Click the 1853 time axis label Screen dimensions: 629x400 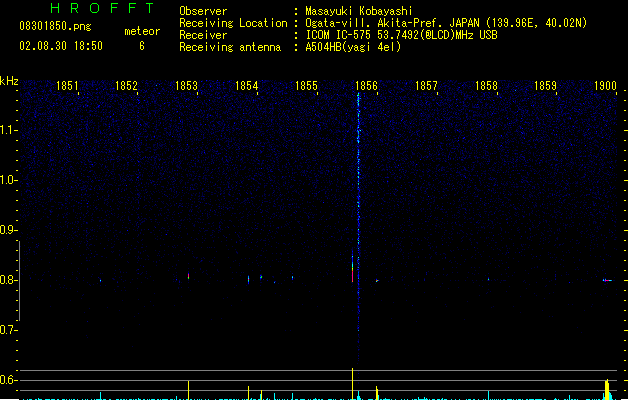tap(187, 86)
